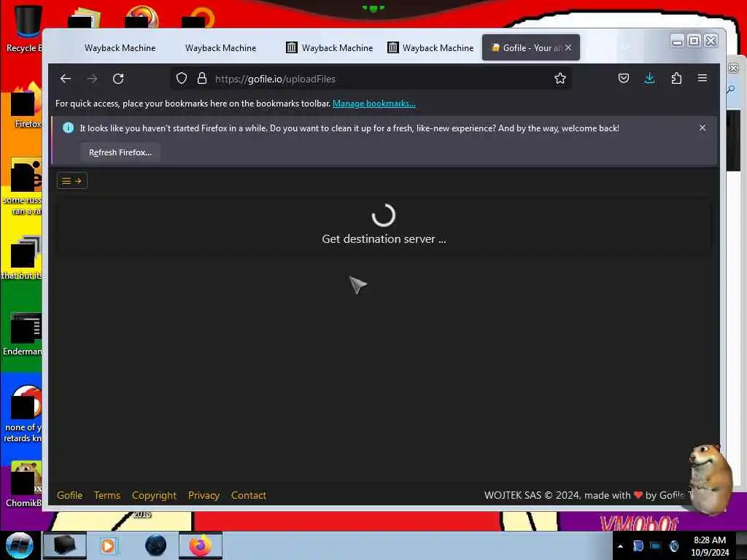Open the Enderman desktop icon
The image size is (747, 560).
pyautogui.click(x=23, y=334)
